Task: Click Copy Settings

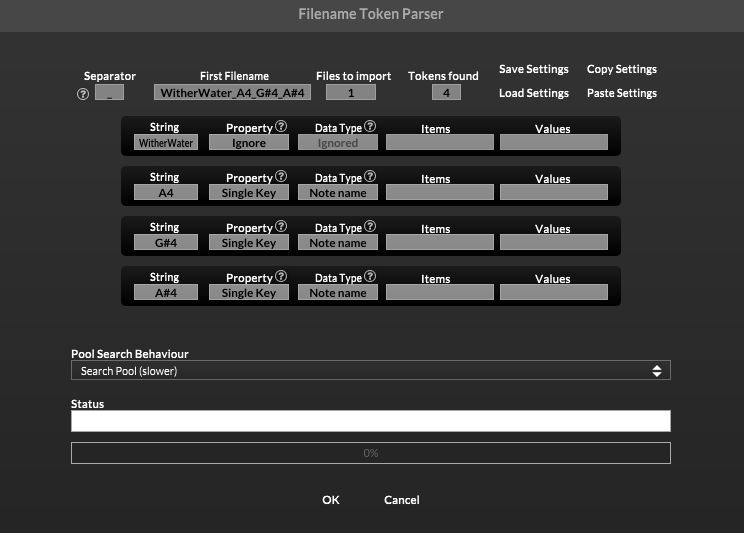Action: (x=621, y=70)
